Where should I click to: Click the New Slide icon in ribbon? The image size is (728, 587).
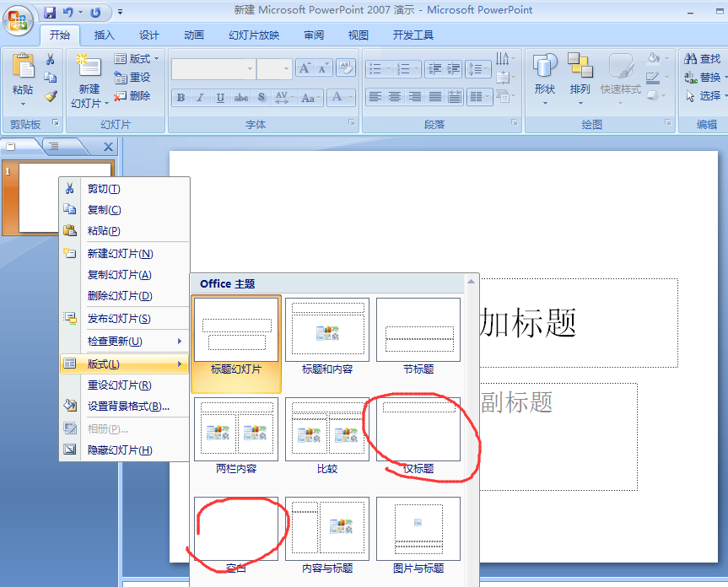(x=89, y=67)
